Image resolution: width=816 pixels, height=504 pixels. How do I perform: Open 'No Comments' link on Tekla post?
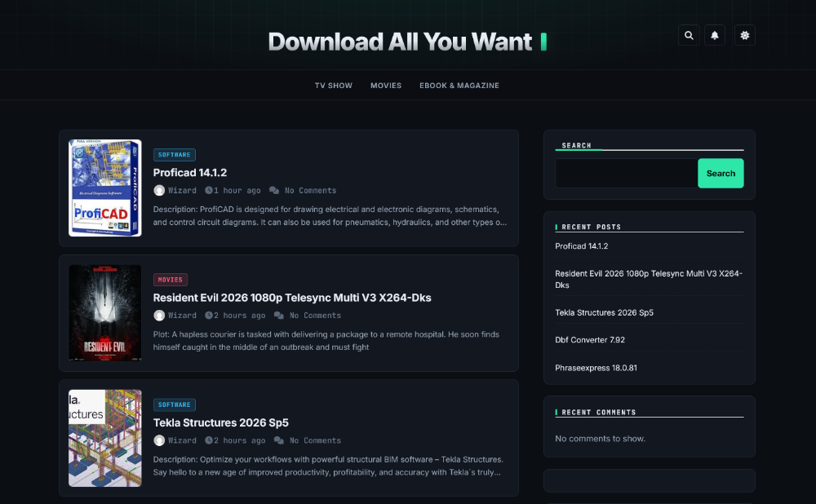pyautogui.click(x=315, y=440)
